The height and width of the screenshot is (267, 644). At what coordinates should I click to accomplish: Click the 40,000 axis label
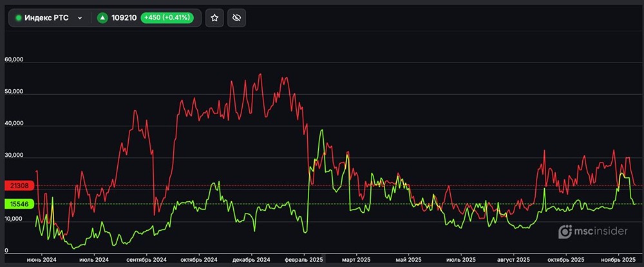[x=14, y=123]
